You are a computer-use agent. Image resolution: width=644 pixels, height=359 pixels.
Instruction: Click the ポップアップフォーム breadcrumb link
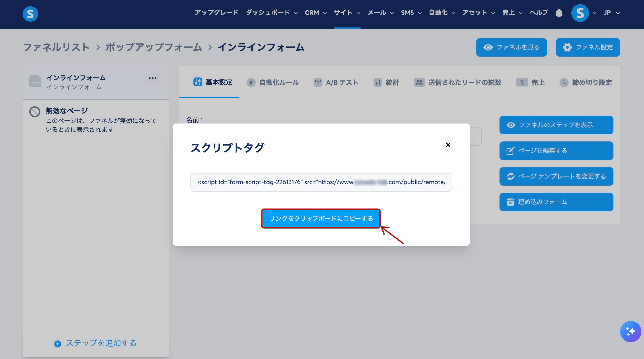(x=154, y=47)
